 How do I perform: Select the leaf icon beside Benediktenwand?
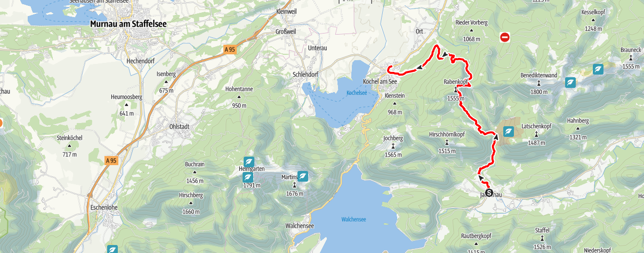(x=570, y=82)
